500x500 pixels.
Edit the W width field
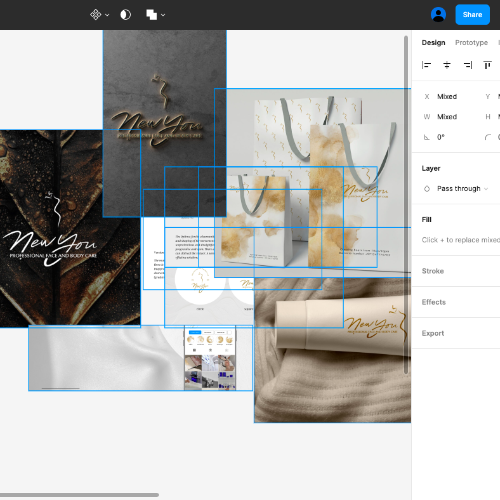point(447,117)
